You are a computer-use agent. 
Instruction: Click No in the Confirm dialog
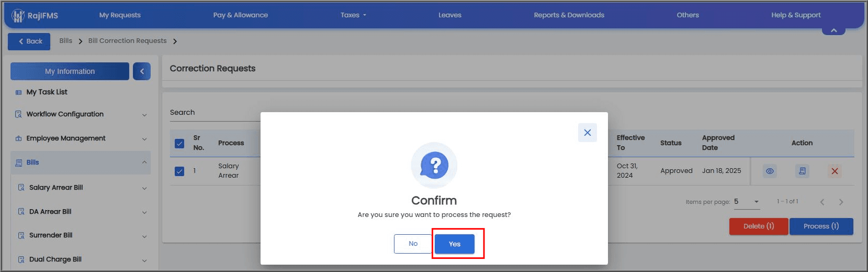coord(413,244)
